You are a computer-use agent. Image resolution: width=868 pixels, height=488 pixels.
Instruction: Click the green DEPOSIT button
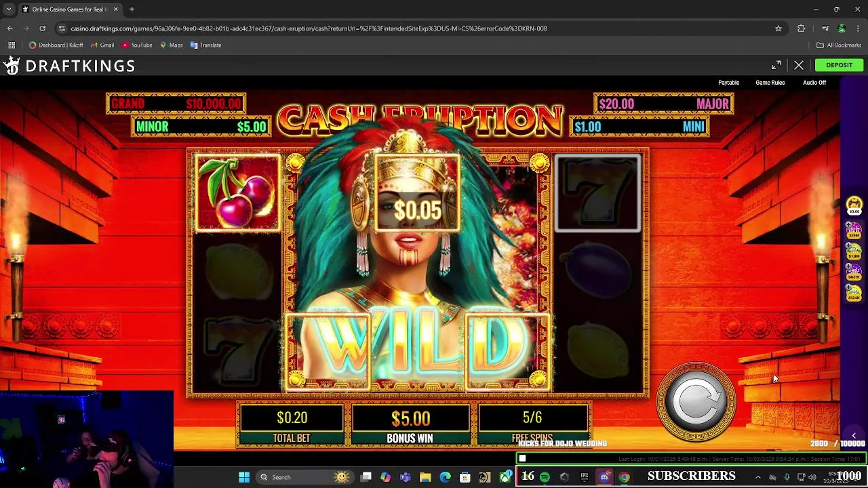(x=839, y=65)
